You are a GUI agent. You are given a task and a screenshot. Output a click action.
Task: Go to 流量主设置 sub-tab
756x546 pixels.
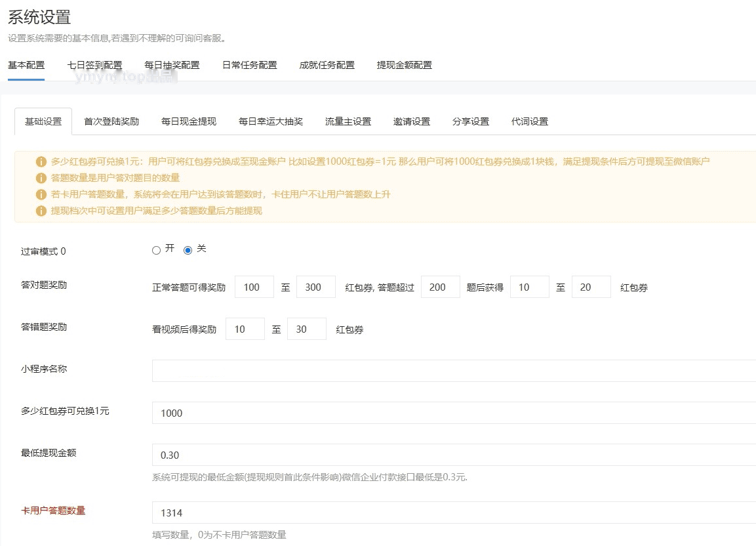(348, 121)
